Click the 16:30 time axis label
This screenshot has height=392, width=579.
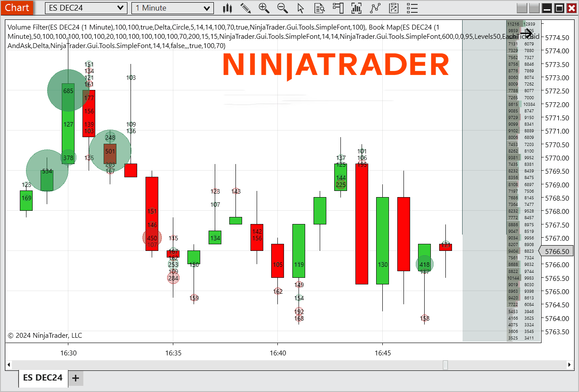pos(68,353)
